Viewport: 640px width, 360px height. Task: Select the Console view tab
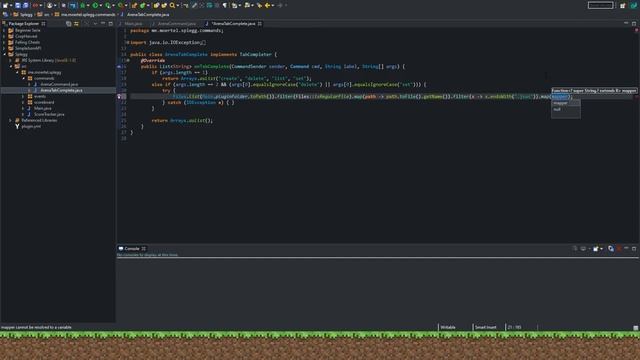pyautogui.click(x=131, y=249)
